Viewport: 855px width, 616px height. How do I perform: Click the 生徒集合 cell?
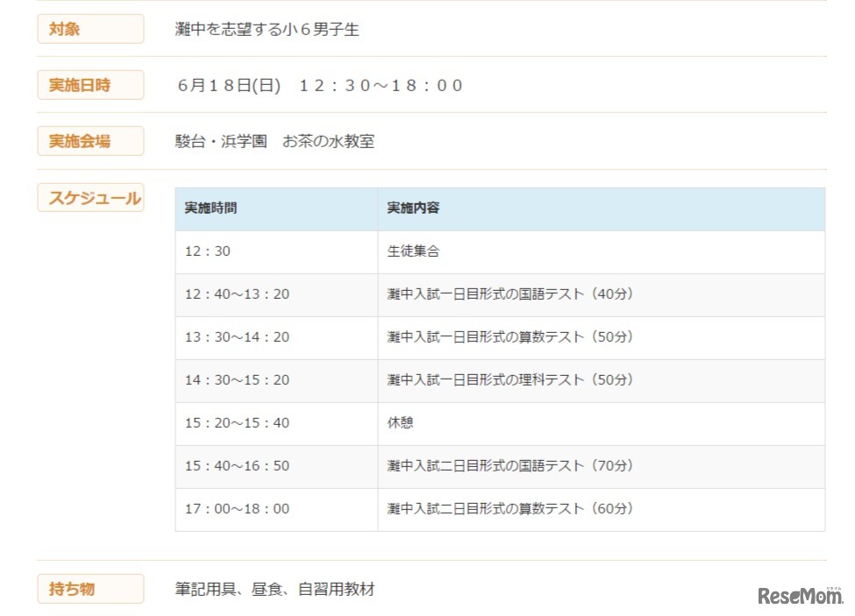pos(602,252)
